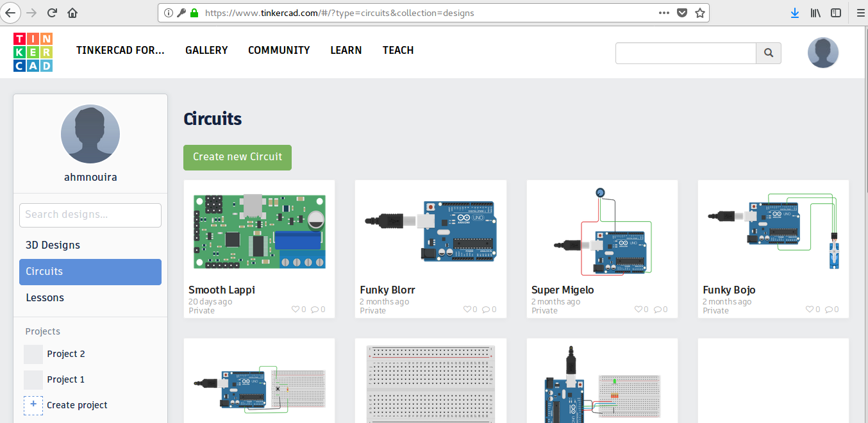
Task: Click the site information icon in address bar
Action: 169,13
